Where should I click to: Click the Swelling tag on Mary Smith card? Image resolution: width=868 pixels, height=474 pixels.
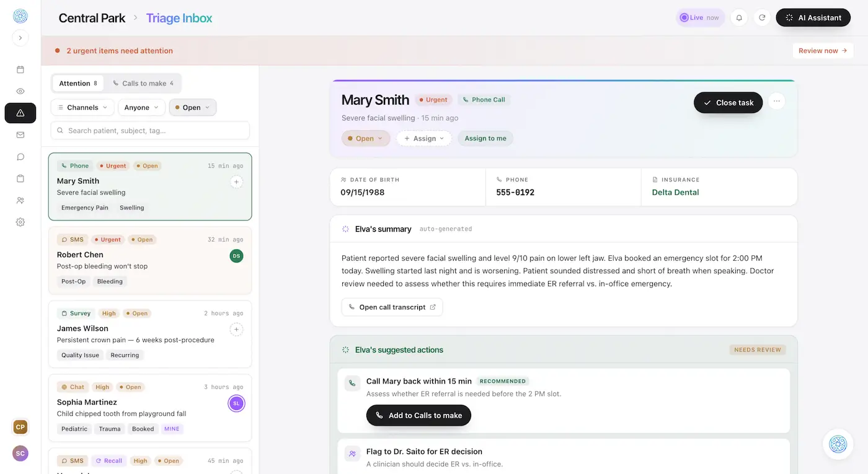click(x=131, y=208)
